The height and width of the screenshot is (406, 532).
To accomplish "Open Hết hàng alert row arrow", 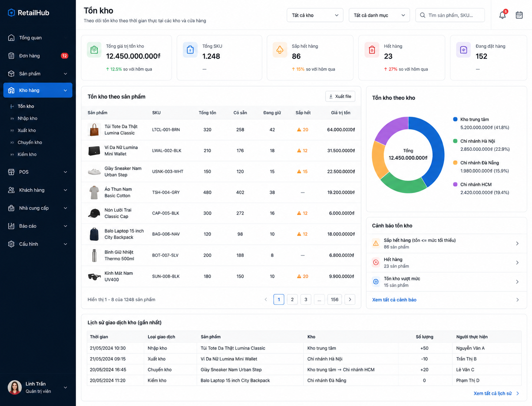I will point(517,263).
